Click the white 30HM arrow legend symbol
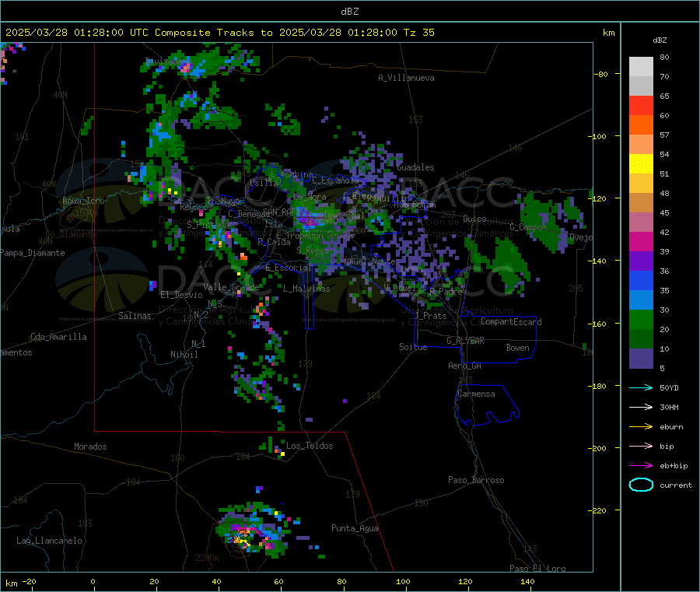The image size is (700, 592). (641, 407)
